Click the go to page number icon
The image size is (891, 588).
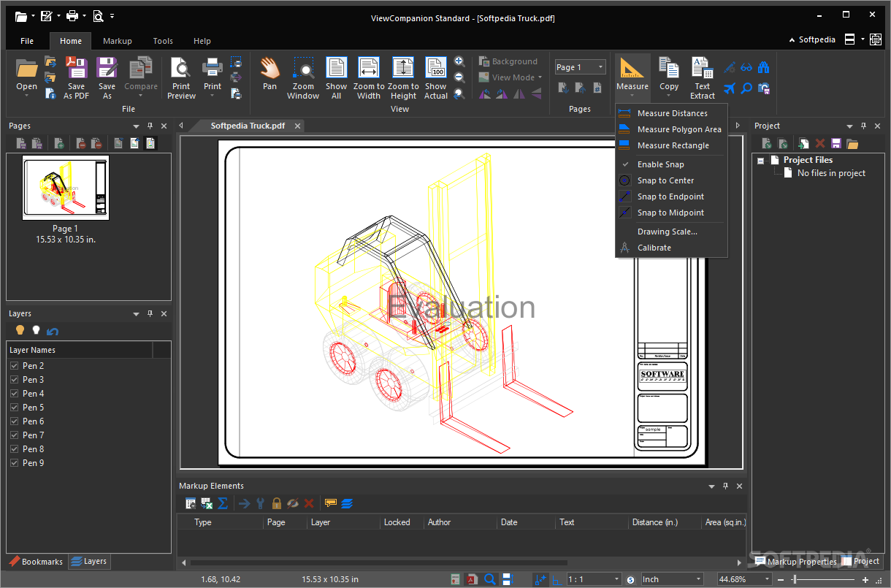pyautogui.click(x=597, y=88)
